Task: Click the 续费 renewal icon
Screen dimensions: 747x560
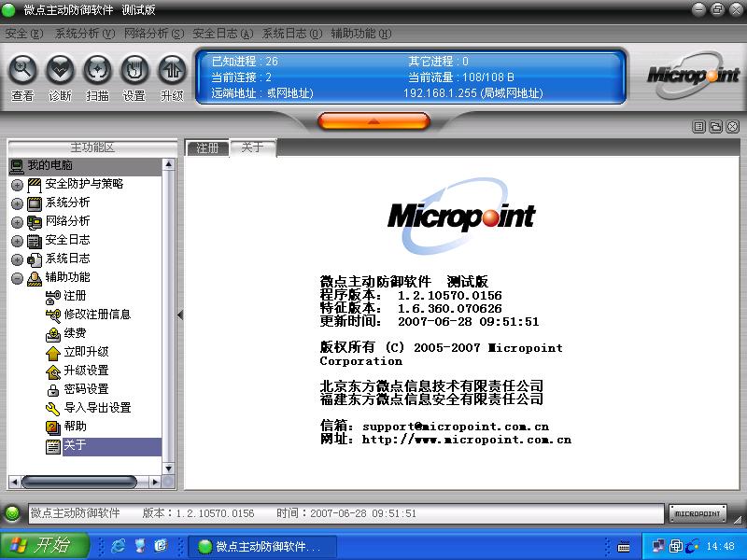Action: tap(53, 334)
